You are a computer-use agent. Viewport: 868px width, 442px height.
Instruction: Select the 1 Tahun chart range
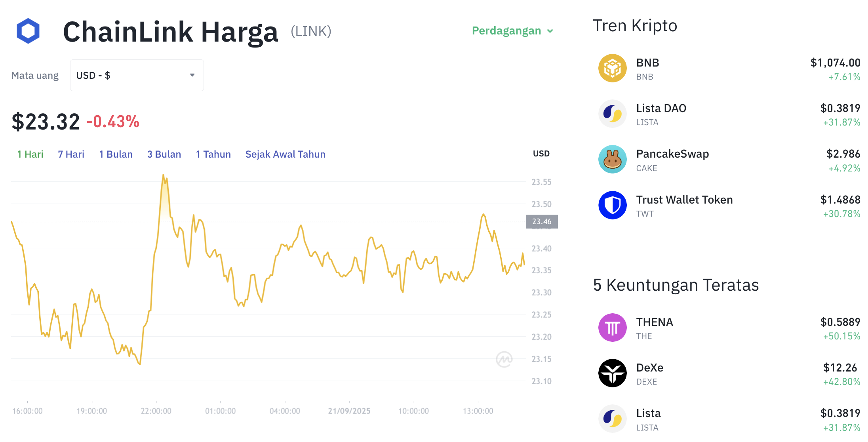click(x=213, y=154)
